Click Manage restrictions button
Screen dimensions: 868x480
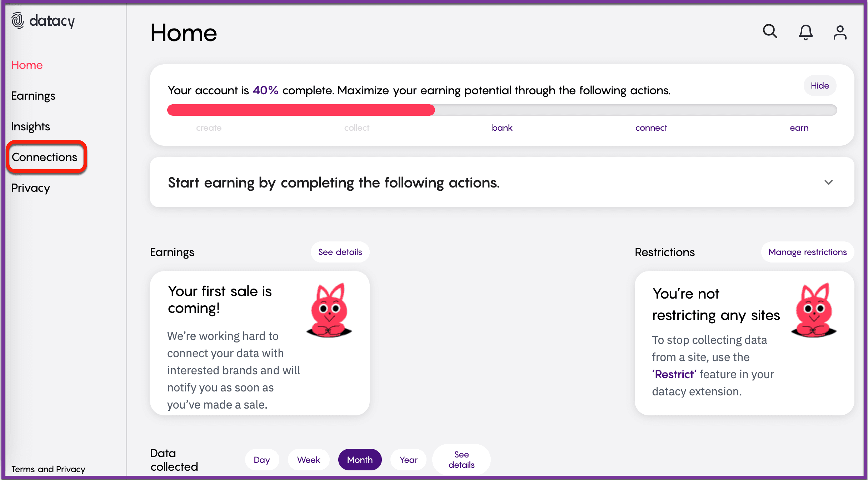(807, 252)
